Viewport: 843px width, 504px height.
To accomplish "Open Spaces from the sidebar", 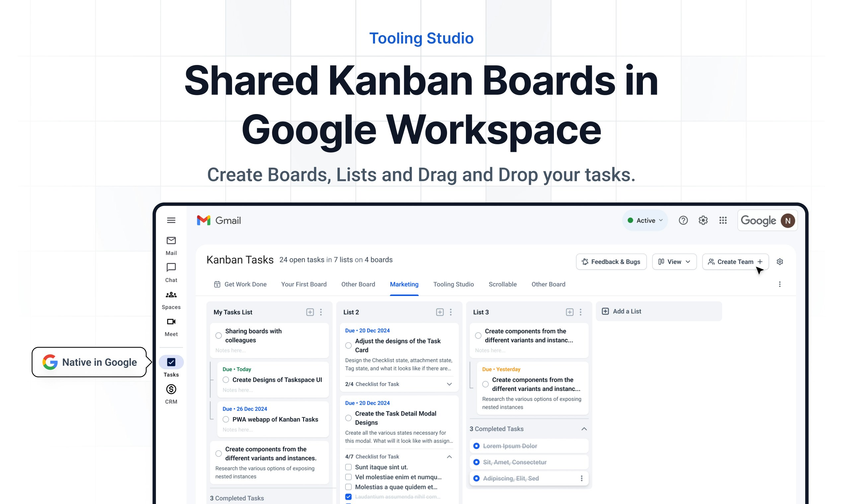I will (x=171, y=295).
